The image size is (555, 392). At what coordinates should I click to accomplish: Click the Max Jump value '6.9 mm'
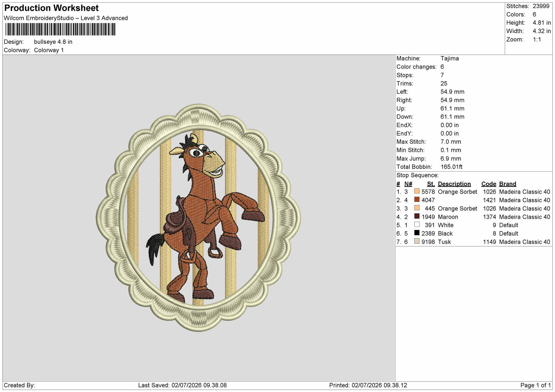(451, 159)
